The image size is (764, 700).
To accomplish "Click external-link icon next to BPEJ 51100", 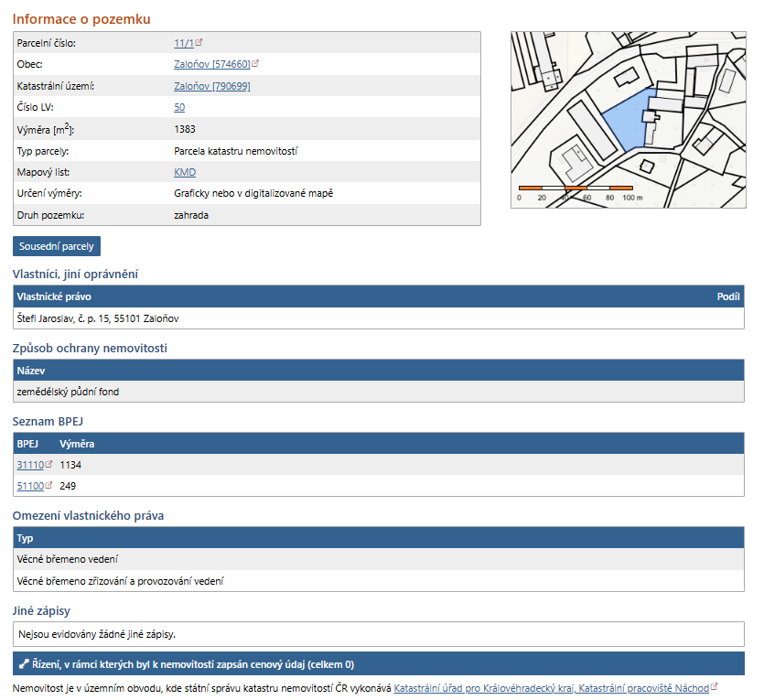I will point(49,486).
